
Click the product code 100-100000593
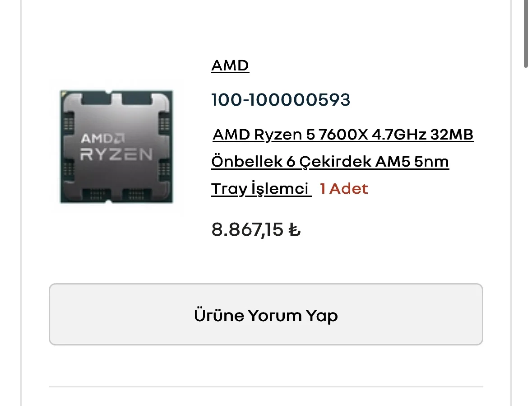(281, 100)
